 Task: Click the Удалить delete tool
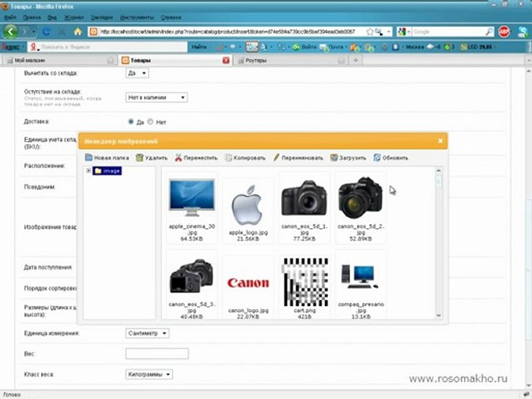[x=152, y=158]
